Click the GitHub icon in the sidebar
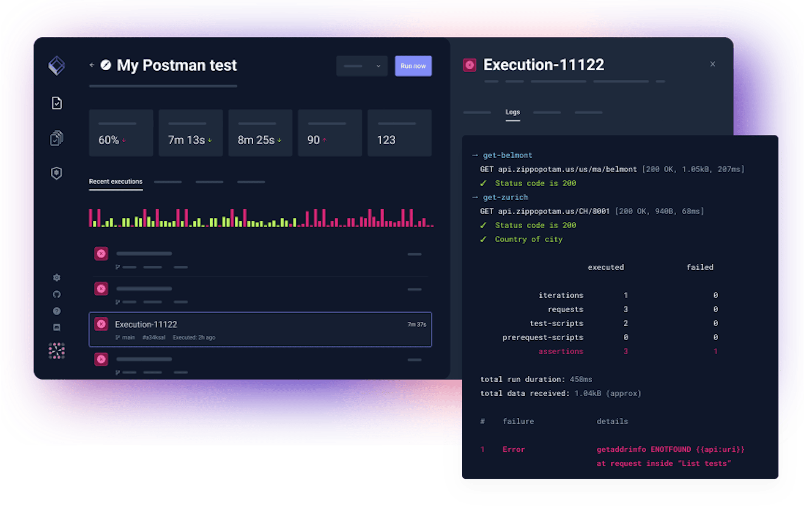This screenshot has height=521, width=812. click(56, 294)
